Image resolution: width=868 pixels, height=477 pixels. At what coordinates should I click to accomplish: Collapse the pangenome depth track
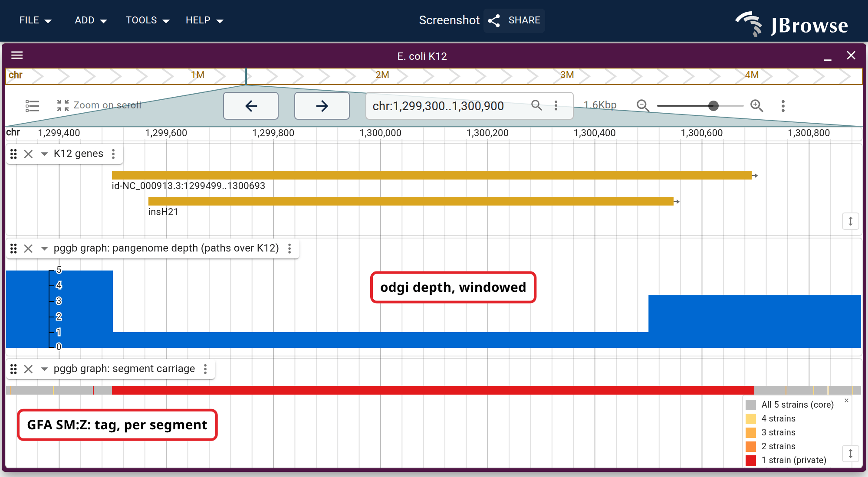pyautogui.click(x=44, y=248)
